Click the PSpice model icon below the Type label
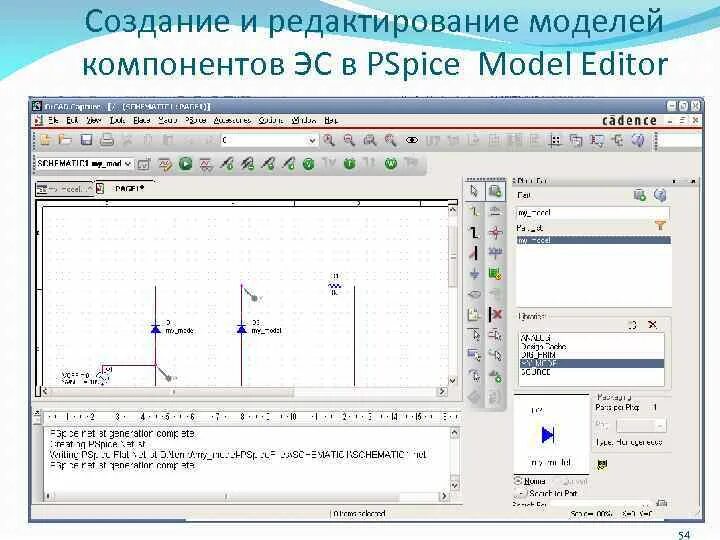 click(602, 464)
